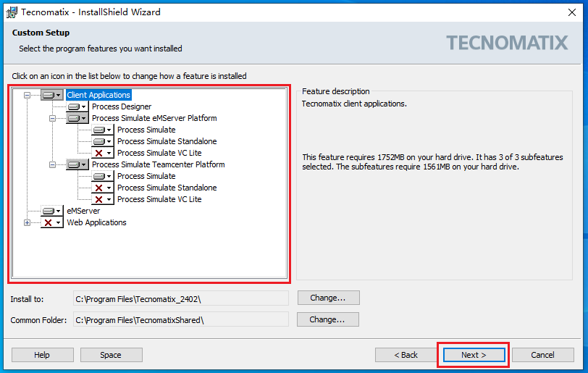Check disk usage with the Space button

pos(111,355)
